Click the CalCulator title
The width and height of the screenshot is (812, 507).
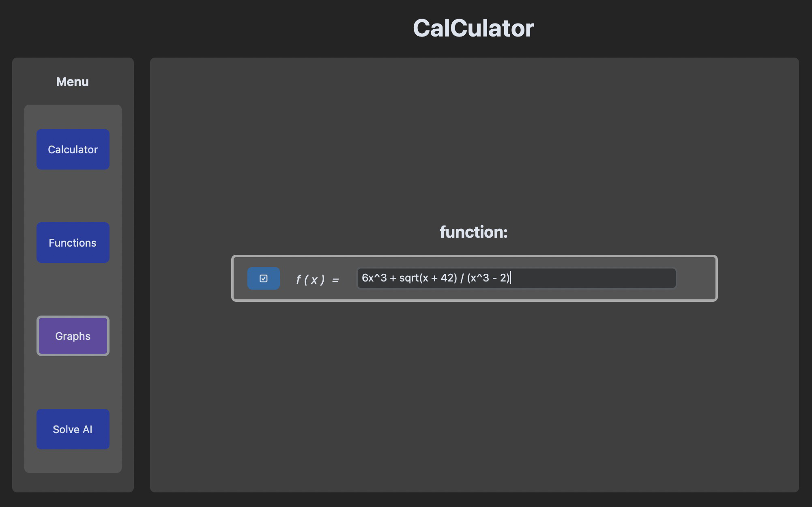(x=473, y=28)
